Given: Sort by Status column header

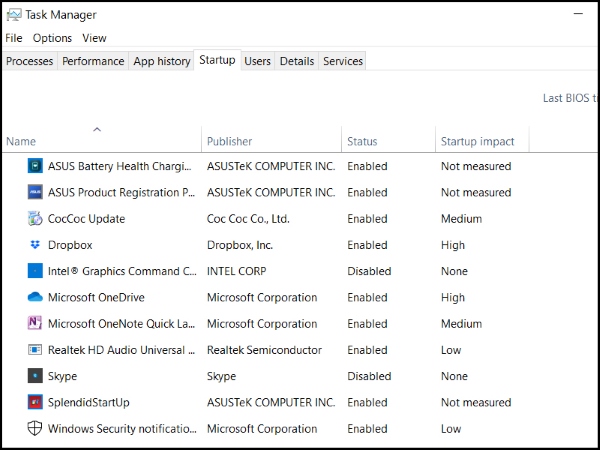Looking at the screenshot, I should (x=362, y=141).
